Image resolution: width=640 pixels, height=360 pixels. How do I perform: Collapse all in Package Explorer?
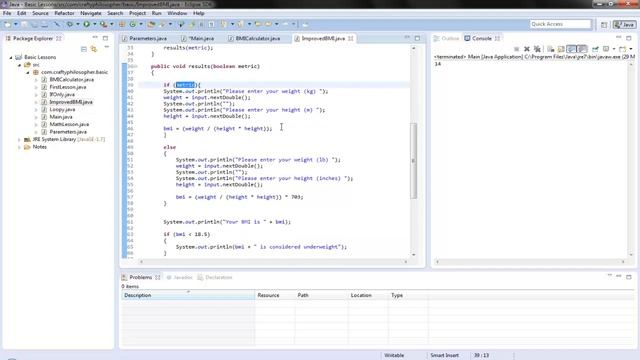point(84,49)
